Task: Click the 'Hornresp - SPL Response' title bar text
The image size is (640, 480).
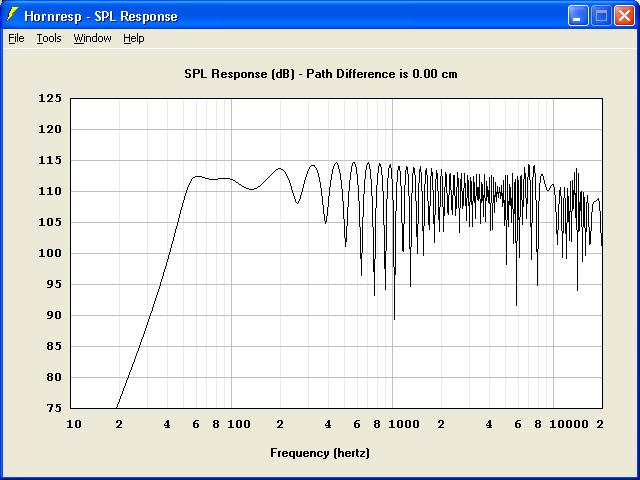Action: tap(101, 16)
